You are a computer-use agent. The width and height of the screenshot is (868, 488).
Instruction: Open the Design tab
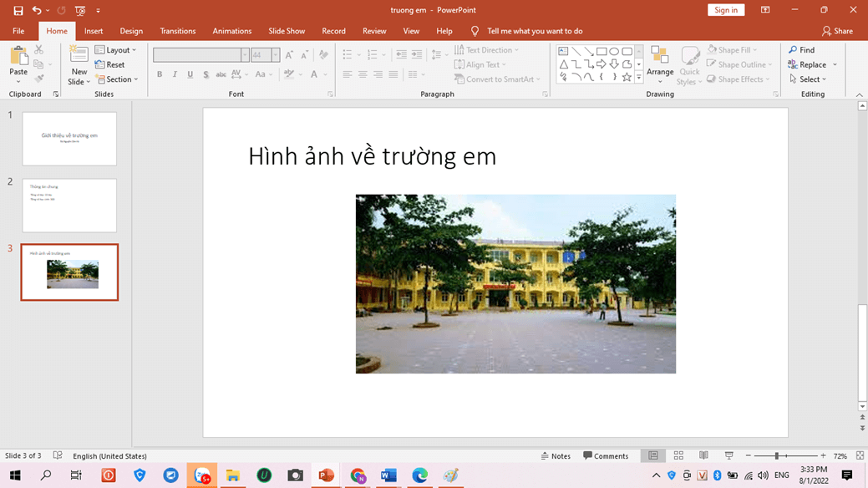pyautogui.click(x=131, y=31)
